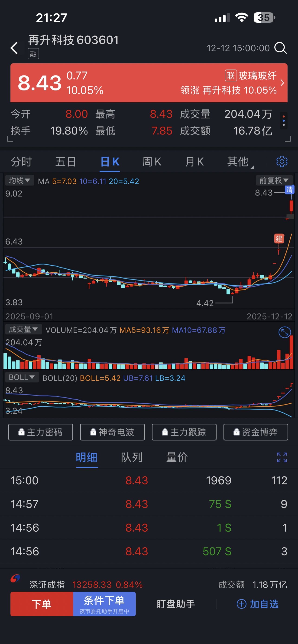The image size is (298, 644).
Task: Switch to the 队列 queue tab
Action: [x=132, y=457]
